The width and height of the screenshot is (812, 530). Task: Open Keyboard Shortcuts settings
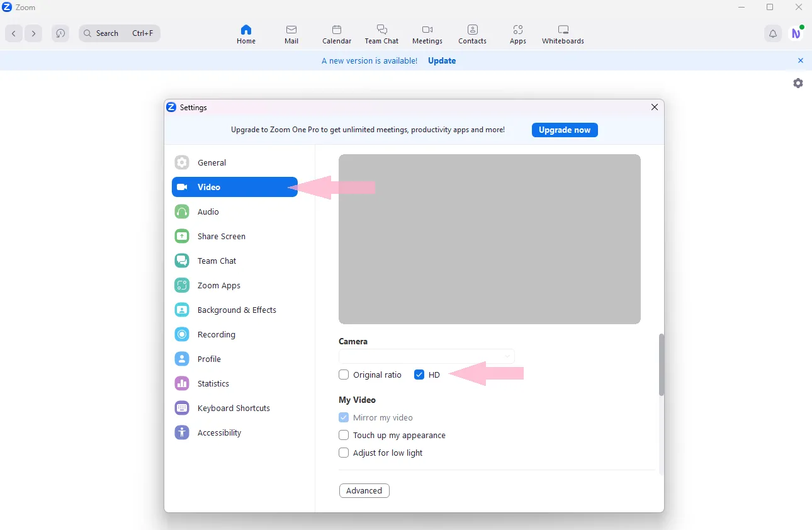235,408
